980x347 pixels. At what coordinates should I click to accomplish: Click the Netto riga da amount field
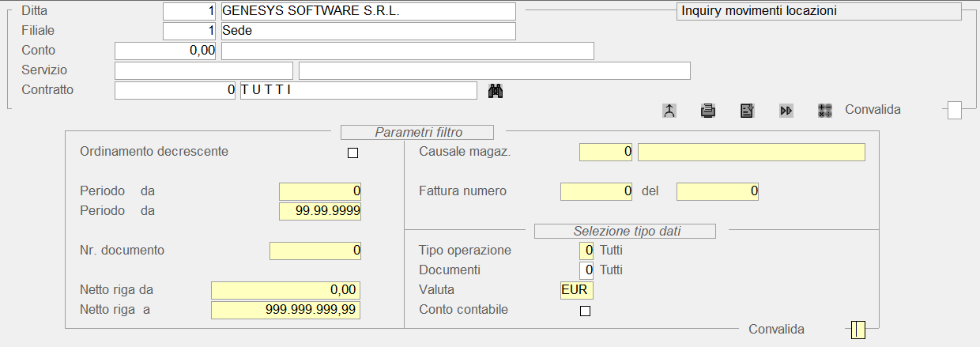285,290
